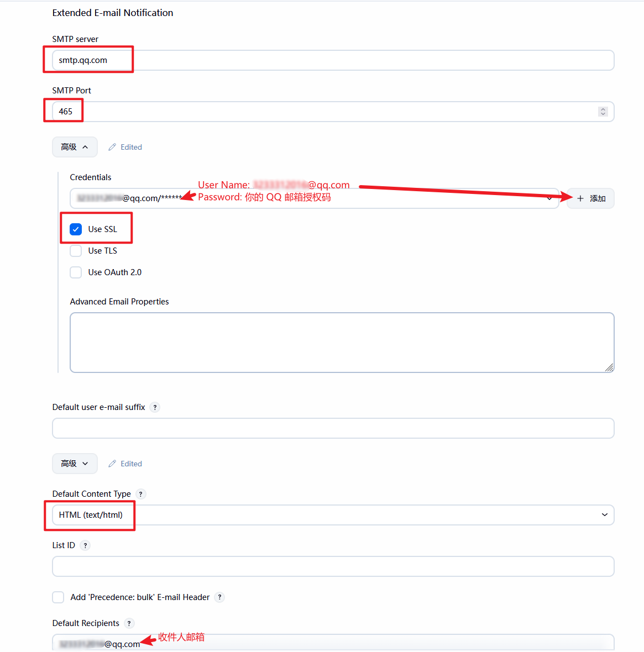Expand the second 高级 advanced section

tap(75, 464)
